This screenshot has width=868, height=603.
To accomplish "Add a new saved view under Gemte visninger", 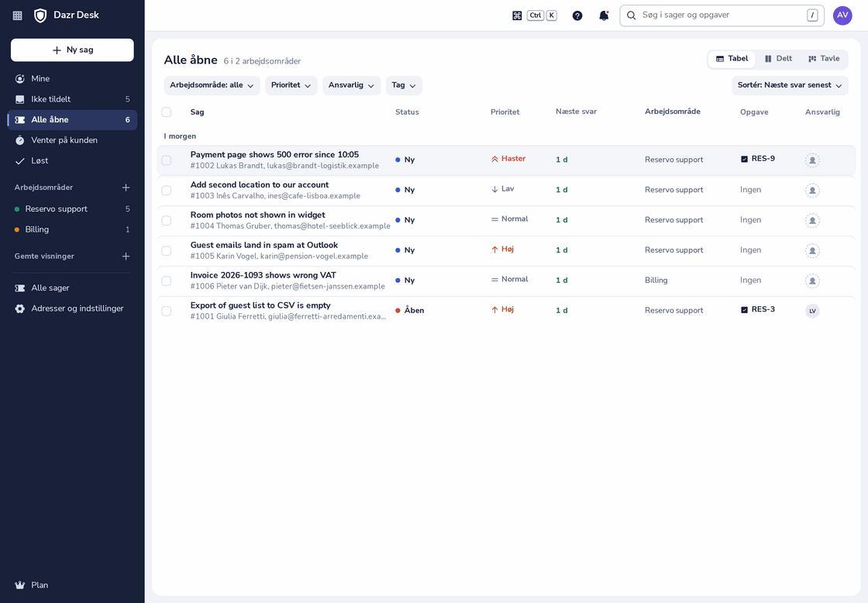I will point(126,257).
